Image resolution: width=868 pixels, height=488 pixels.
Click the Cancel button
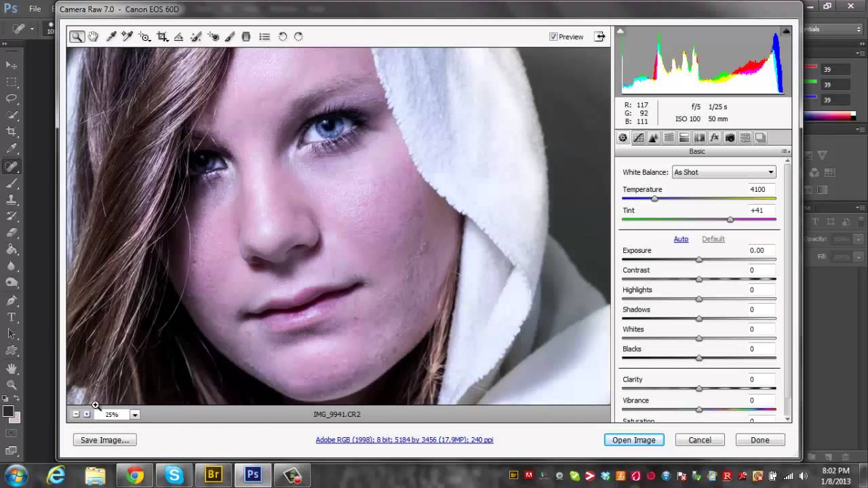click(700, 440)
